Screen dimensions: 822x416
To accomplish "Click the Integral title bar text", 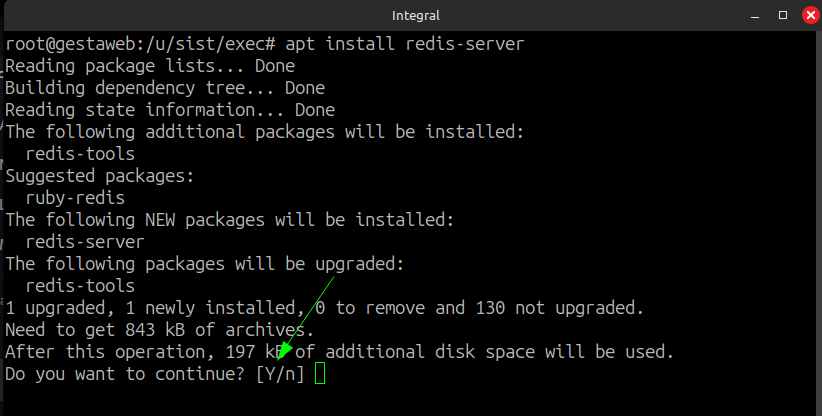I will pyautogui.click(x=416, y=16).
